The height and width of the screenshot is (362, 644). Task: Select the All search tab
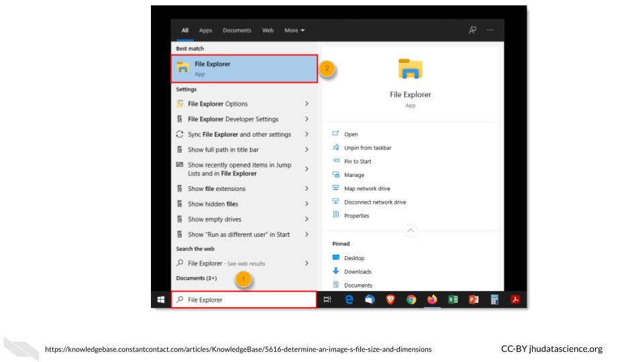185,30
